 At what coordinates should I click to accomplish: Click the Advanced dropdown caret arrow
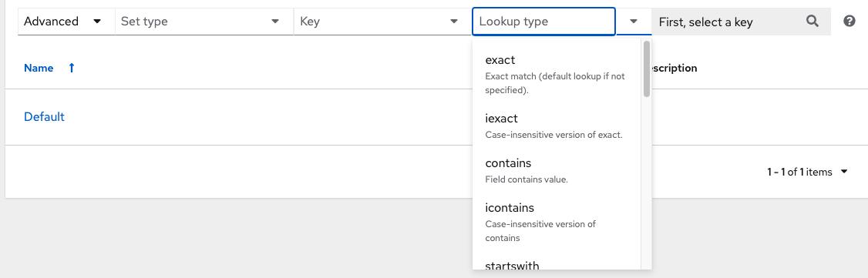tap(97, 22)
